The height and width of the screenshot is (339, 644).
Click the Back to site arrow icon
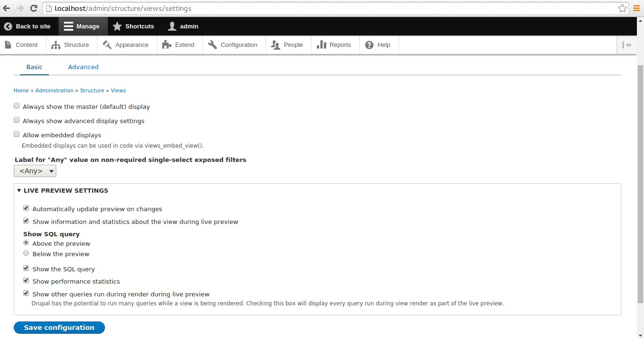click(8, 26)
